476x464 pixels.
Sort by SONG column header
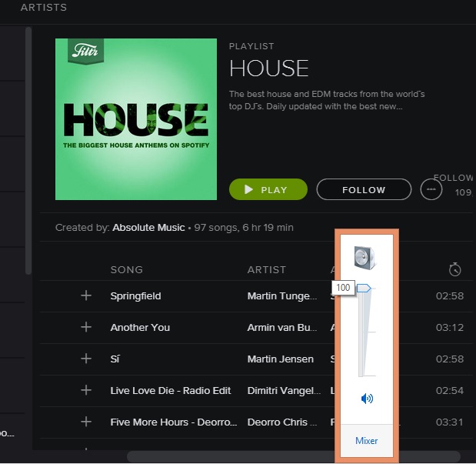coord(127,270)
